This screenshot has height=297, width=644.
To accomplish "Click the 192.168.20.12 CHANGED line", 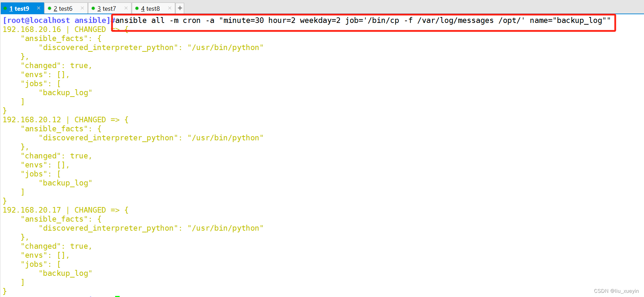I will (66, 120).
